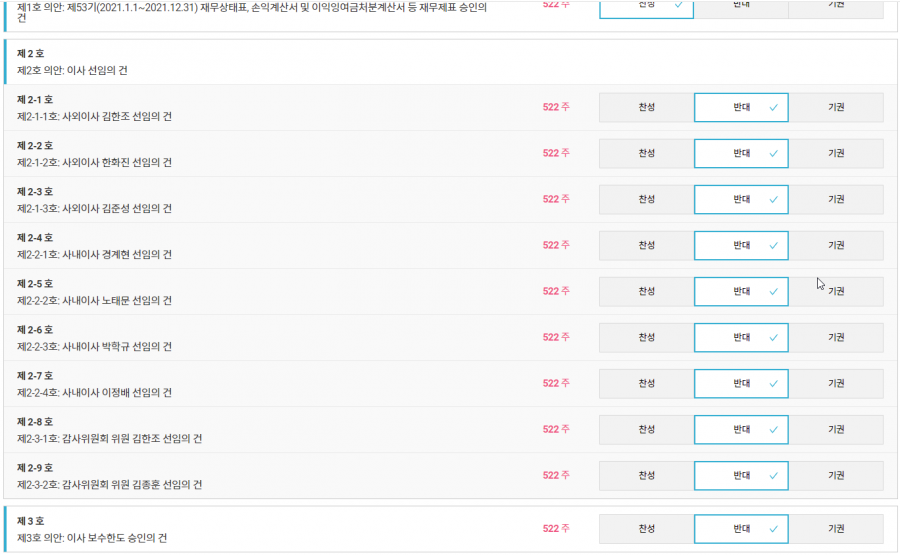Select 기권 for 제3호 이사 보수한도
900x555 pixels.
836,529
